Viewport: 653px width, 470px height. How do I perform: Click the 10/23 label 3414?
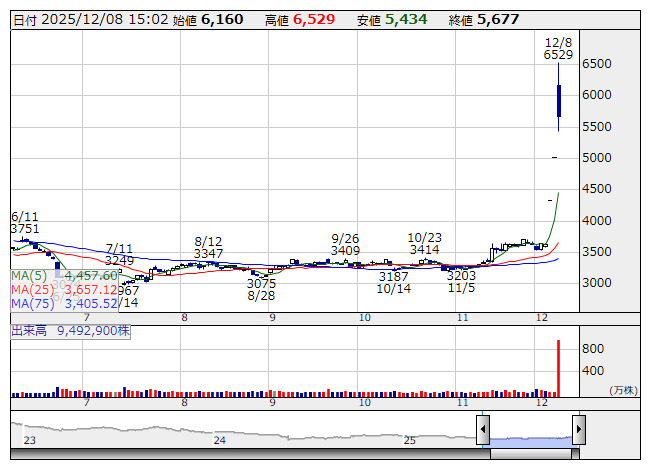[x=424, y=250]
